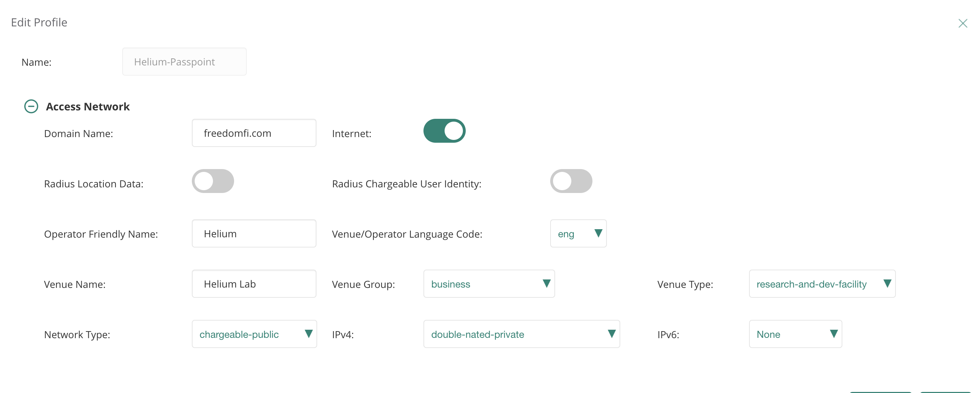The width and height of the screenshot is (980, 393).
Task: Click the Venue Type dropdown arrow icon
Action: tap(887, 284)
